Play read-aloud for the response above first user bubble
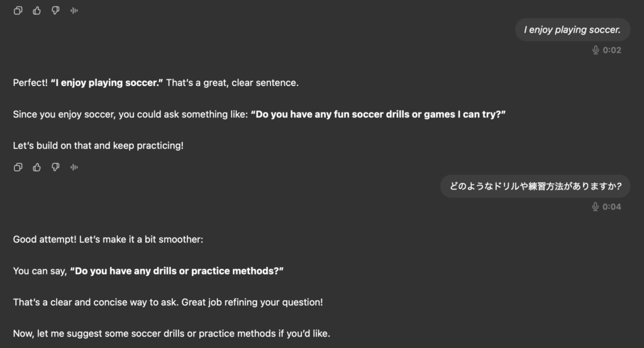Screen dimensions: 644x348 point(74,11)
